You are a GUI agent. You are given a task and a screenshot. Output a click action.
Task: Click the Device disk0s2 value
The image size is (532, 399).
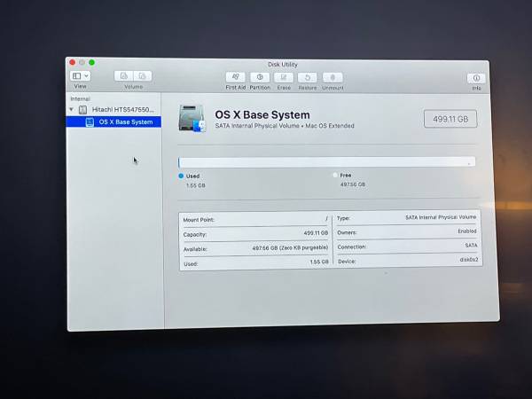click(469, 260)
